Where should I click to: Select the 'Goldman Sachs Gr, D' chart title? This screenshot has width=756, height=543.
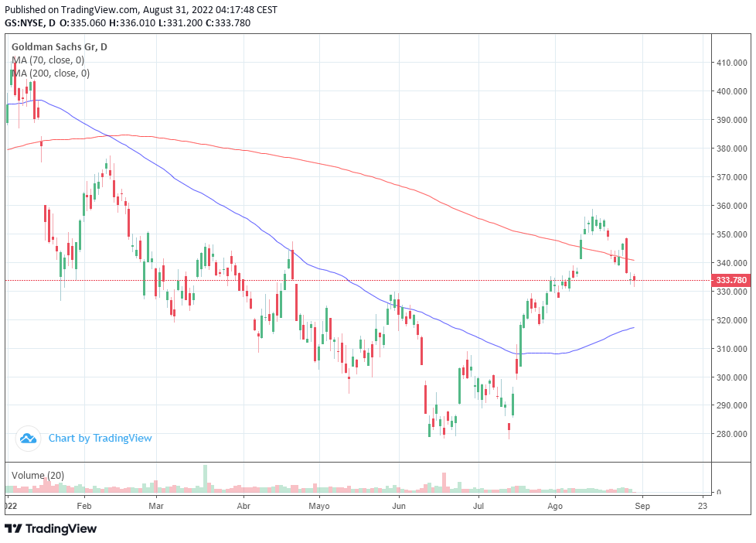click(60, 47)
